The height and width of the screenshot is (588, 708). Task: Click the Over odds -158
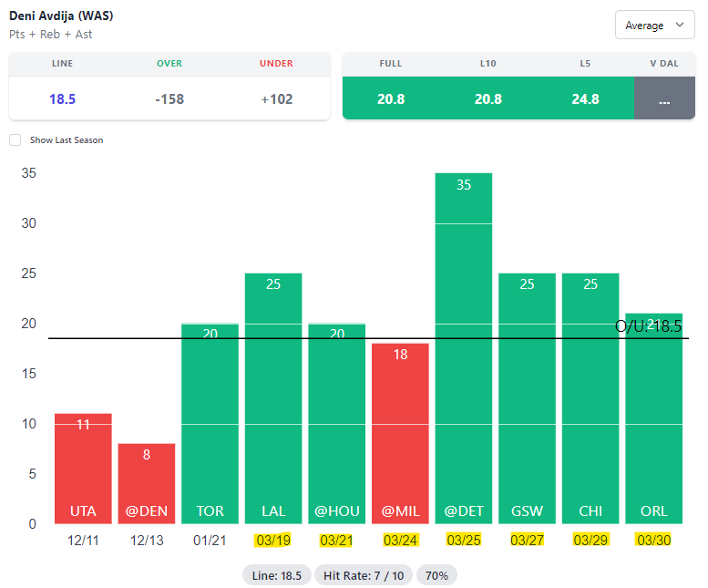click(x=169, y=98)
